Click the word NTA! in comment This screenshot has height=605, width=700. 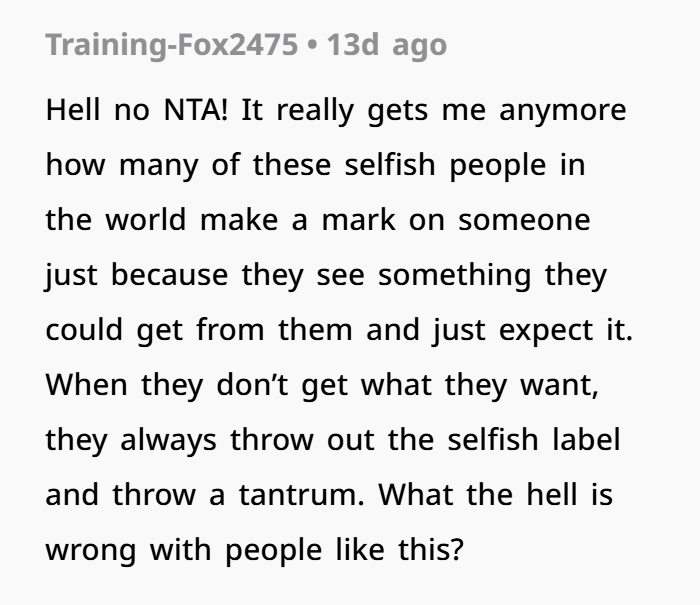tap(196, 110)
